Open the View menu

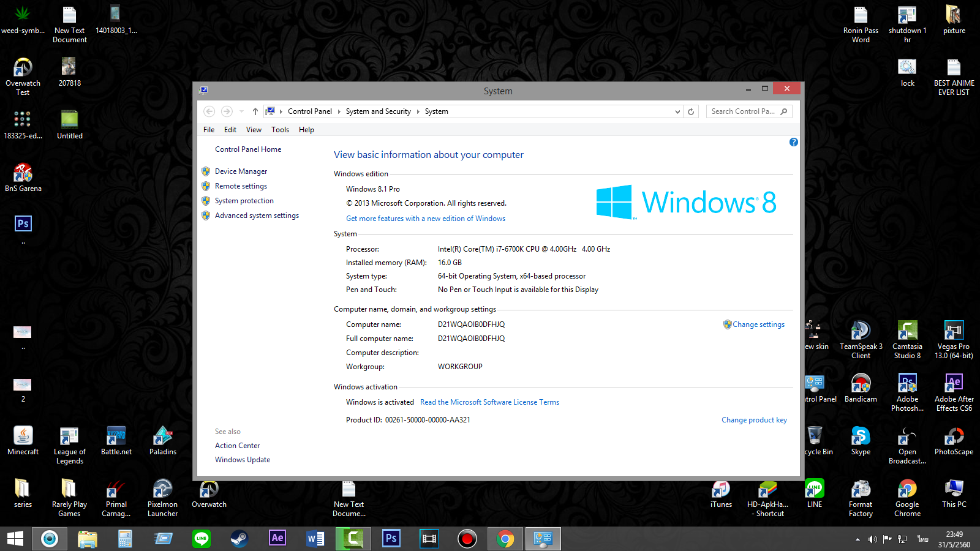[254, 130]
